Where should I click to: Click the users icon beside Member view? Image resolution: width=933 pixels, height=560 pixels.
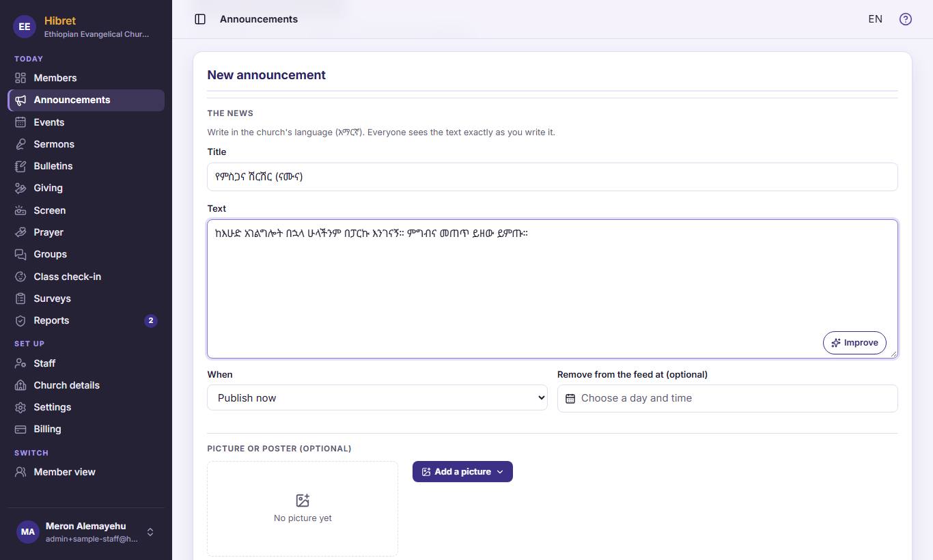(x=20, y=472)
